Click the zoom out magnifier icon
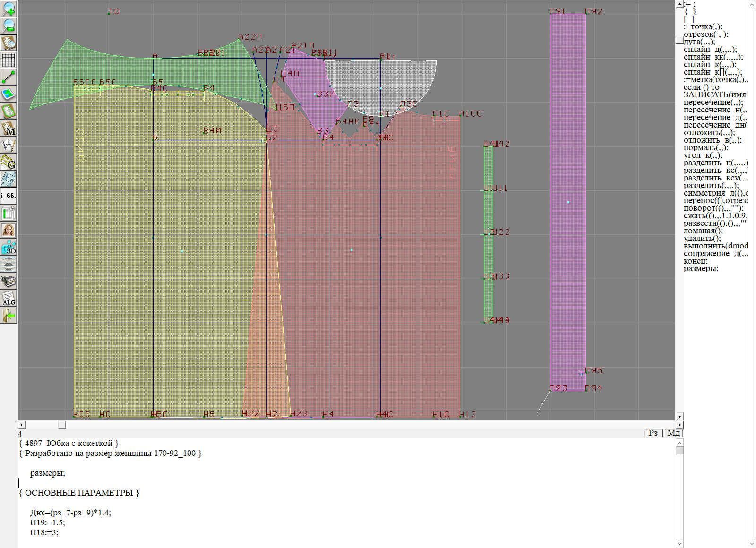 tap(9, 26)
